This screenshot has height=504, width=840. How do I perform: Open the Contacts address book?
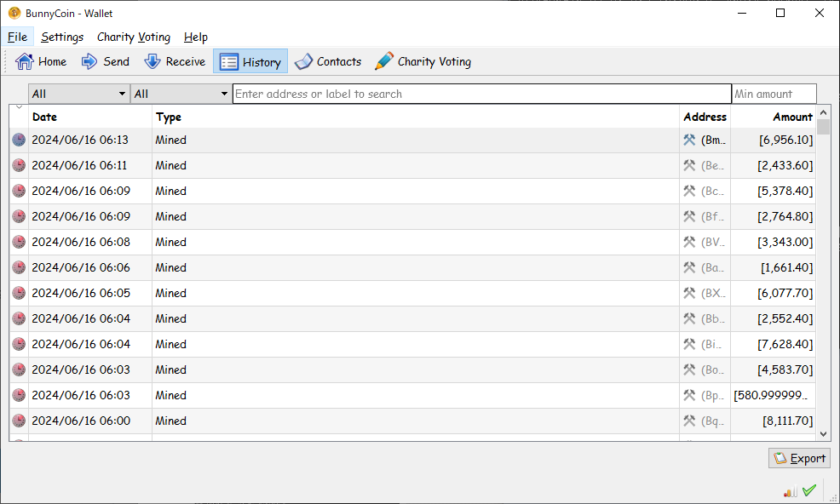point(328,61)
